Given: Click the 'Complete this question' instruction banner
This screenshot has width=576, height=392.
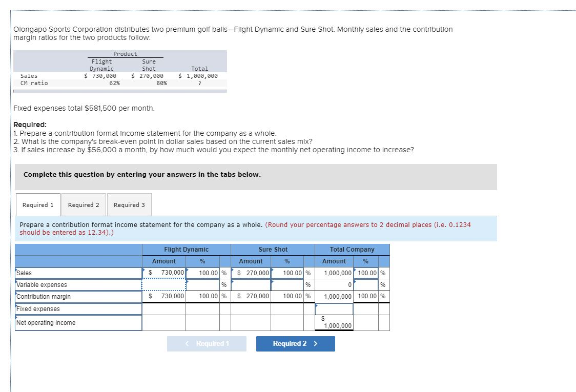Looking at the screenshot, I should pyautogui.click(x=256, y=177).
